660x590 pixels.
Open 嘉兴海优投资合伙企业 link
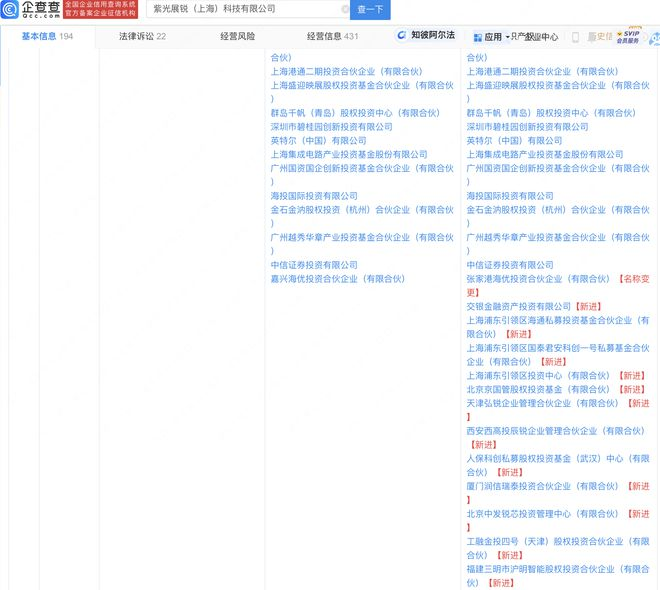pyautogui.click(x=338, y=279)
